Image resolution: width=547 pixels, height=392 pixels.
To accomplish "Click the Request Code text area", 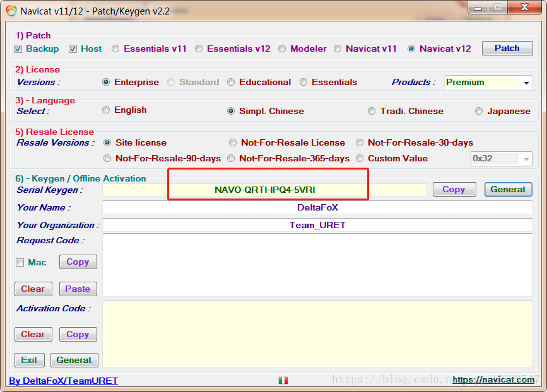I will point(317,265).
